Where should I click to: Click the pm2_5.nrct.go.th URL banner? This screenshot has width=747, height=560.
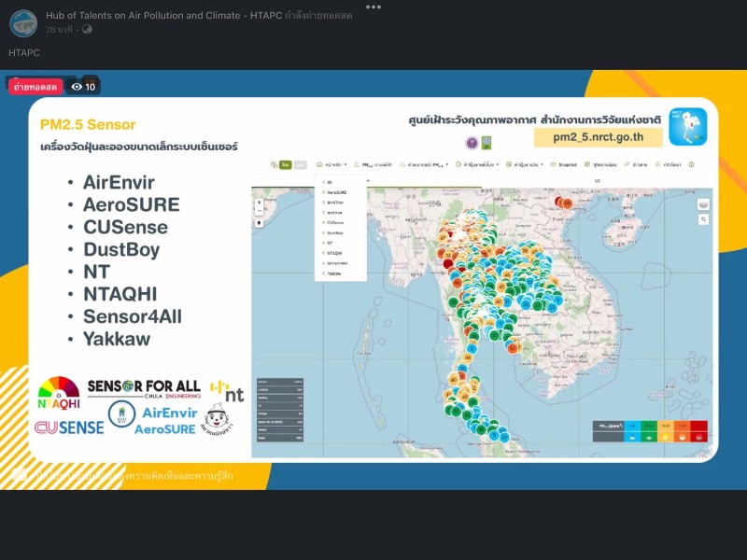point(598,137)
